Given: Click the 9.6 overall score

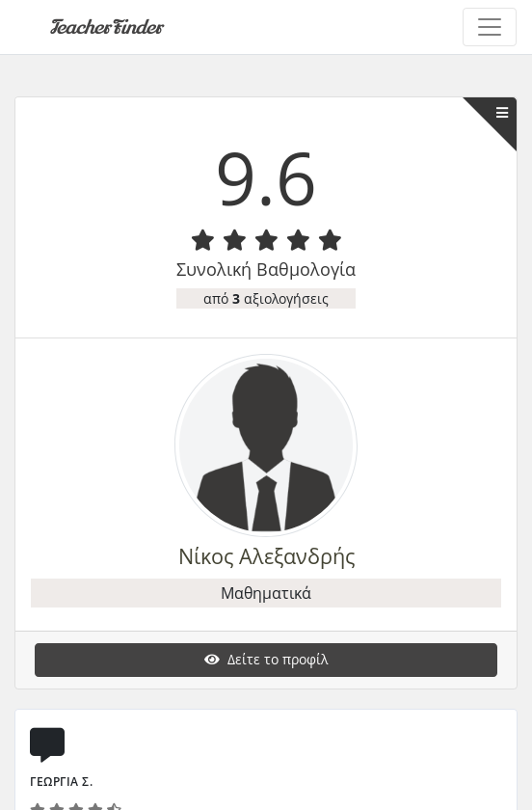Looking at the screenshot, I should [266, 178].
